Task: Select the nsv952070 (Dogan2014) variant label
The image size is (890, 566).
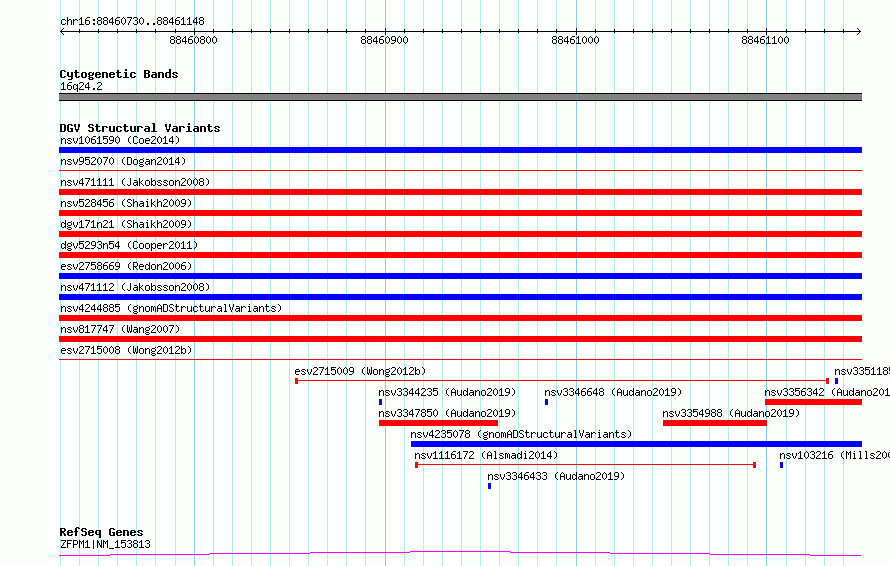Action: [123, 161]
